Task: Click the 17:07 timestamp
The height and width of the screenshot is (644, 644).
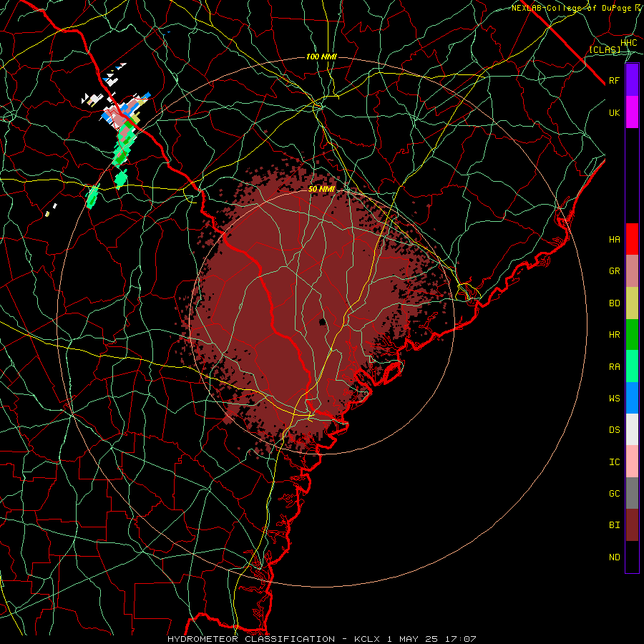Action: point(461,639)
